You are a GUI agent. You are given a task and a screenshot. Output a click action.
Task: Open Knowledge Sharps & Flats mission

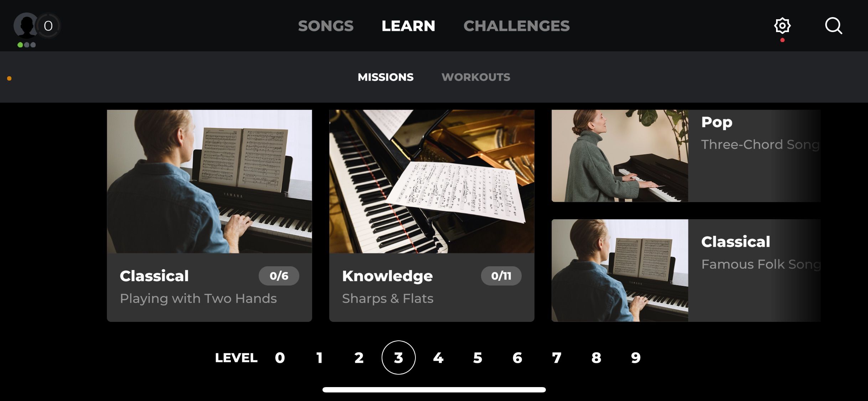432,216
